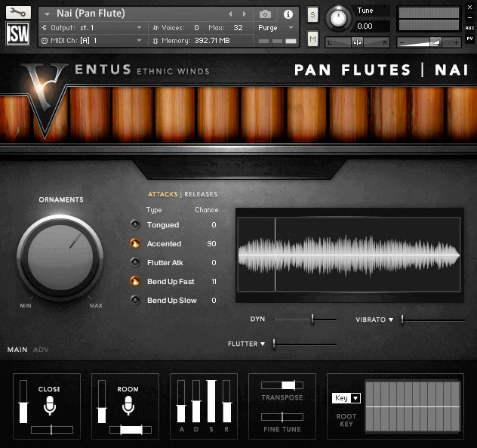The height and width of the screenshot is (448, 477).
Task: Click the MIDI channel icon
Action: [x=45, y=41]
